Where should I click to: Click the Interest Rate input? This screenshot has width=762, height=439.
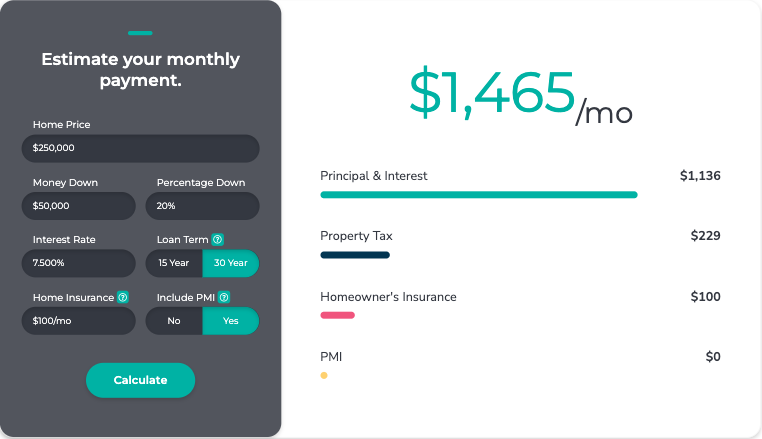coord(78,263)
